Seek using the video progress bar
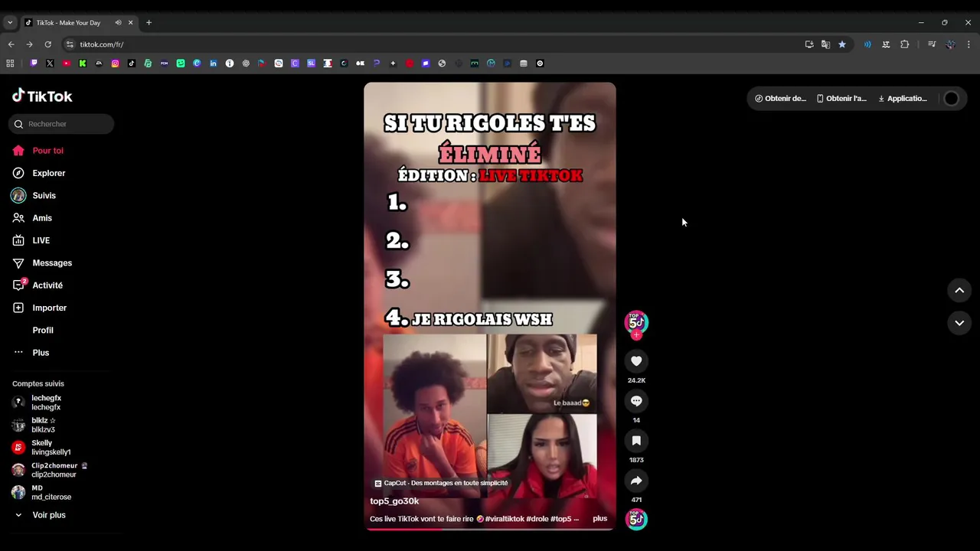The image size is (980, 551). point(490,529)
